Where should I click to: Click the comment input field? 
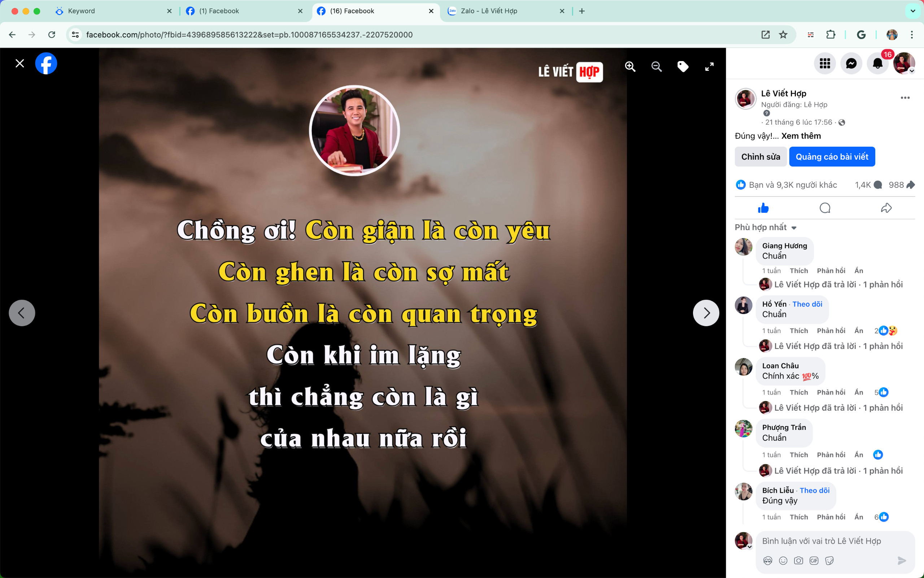[836, 541]
